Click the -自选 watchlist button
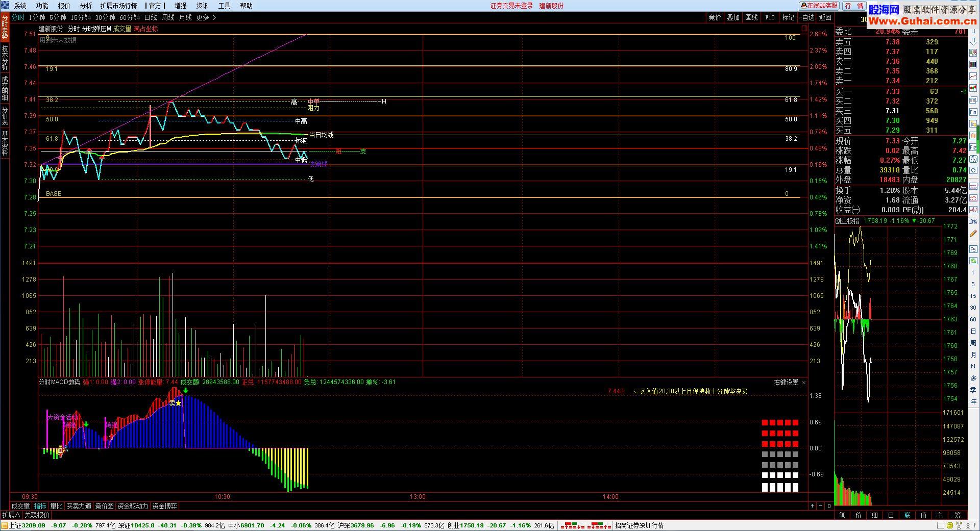The width and height of the screenshot is (980, 531). 806,17
